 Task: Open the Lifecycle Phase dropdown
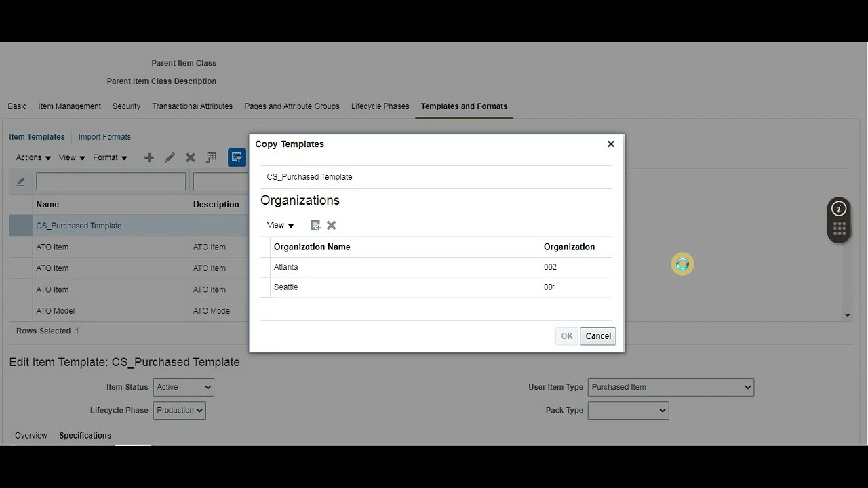coord(180,410)
